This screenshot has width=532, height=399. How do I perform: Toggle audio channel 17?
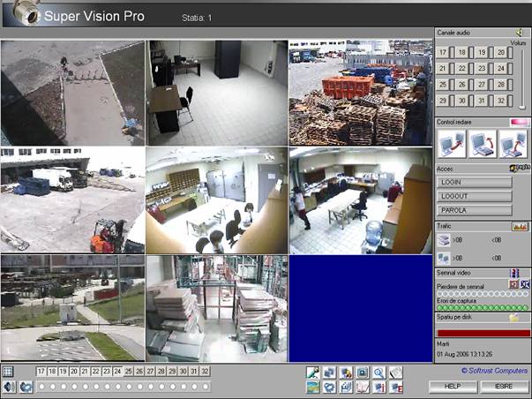444,53
